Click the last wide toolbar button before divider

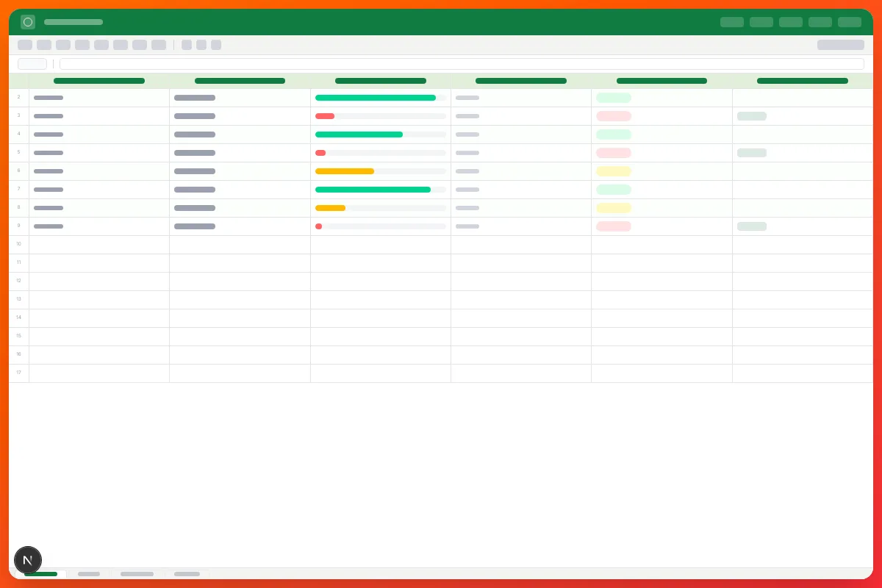(x=159, y=45)
